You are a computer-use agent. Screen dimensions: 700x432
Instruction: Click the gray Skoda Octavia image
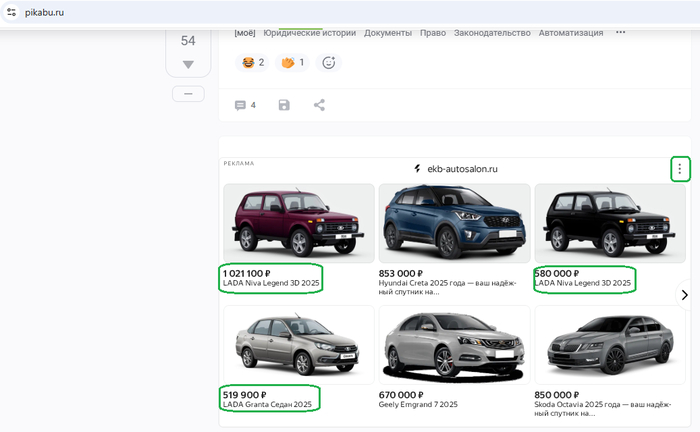point(610,345)
